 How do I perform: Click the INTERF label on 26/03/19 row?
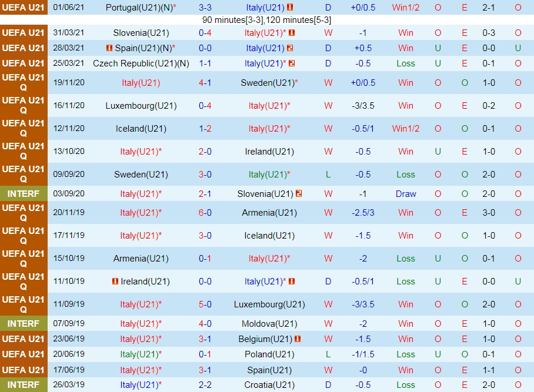24,385
